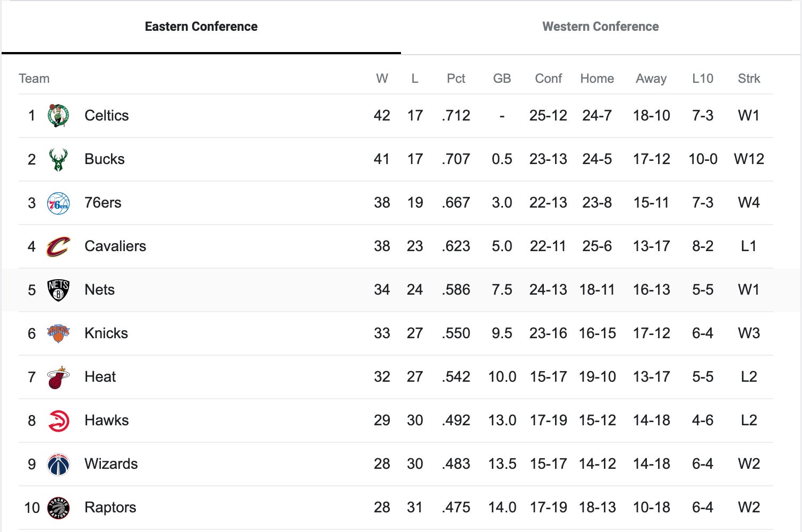Click the Knicks team logo

[x=58, y=333]
